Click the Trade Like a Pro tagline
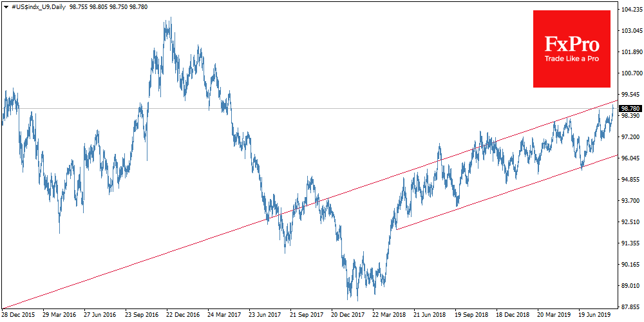Image resolution: width=644 pixels, height=322 pixels. click(572, 59)
